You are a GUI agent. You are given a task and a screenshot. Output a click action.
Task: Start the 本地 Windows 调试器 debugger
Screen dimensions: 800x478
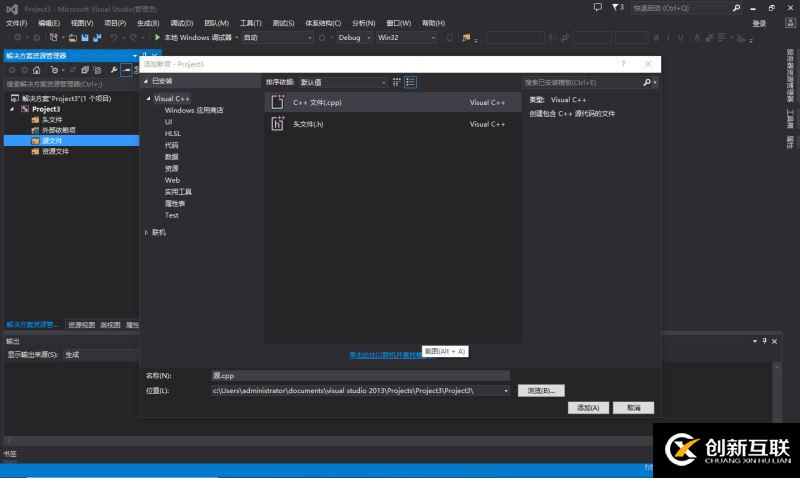pyautogui.click(x=193, y=37)
